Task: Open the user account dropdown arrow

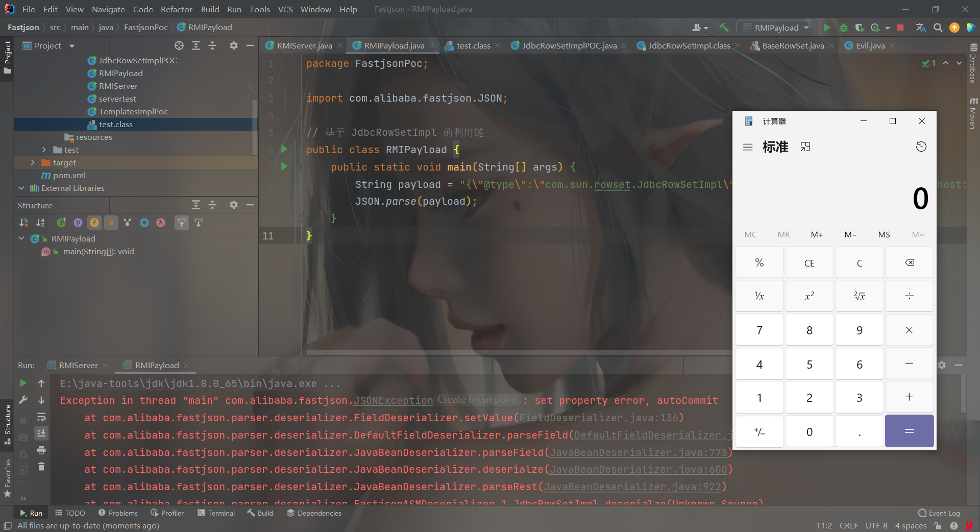Action: click(706, 28)
